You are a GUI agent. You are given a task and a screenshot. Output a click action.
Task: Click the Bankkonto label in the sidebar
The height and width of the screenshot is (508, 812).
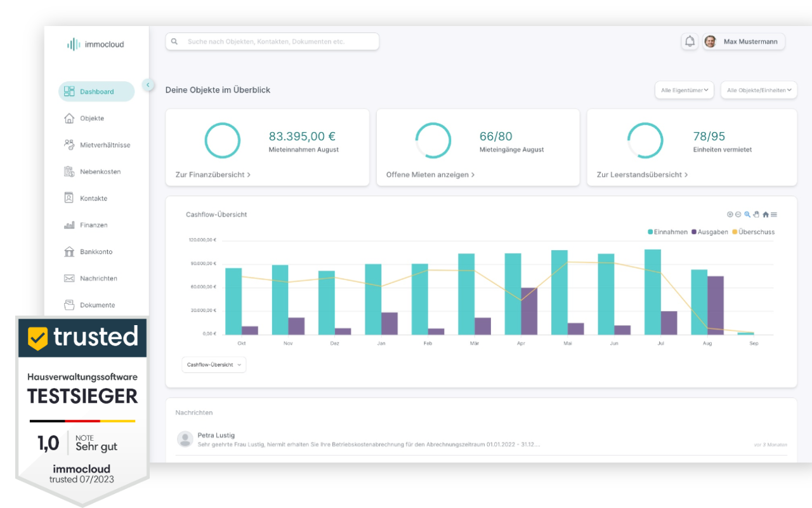[x=96, y=252]
